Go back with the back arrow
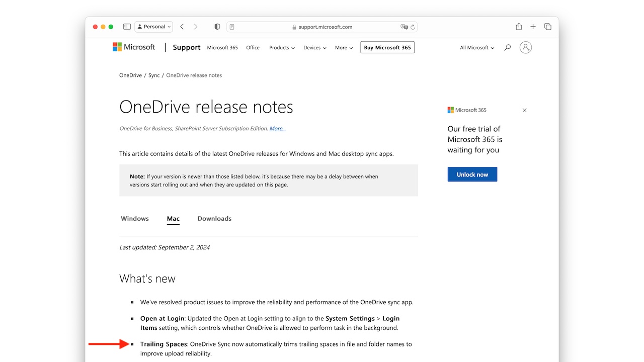 click(182, 27)
